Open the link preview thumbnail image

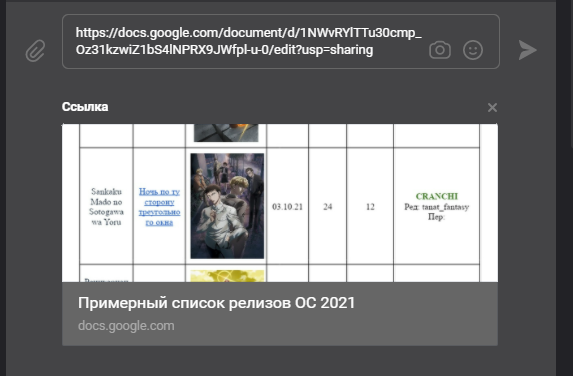[x=280, y=203]
